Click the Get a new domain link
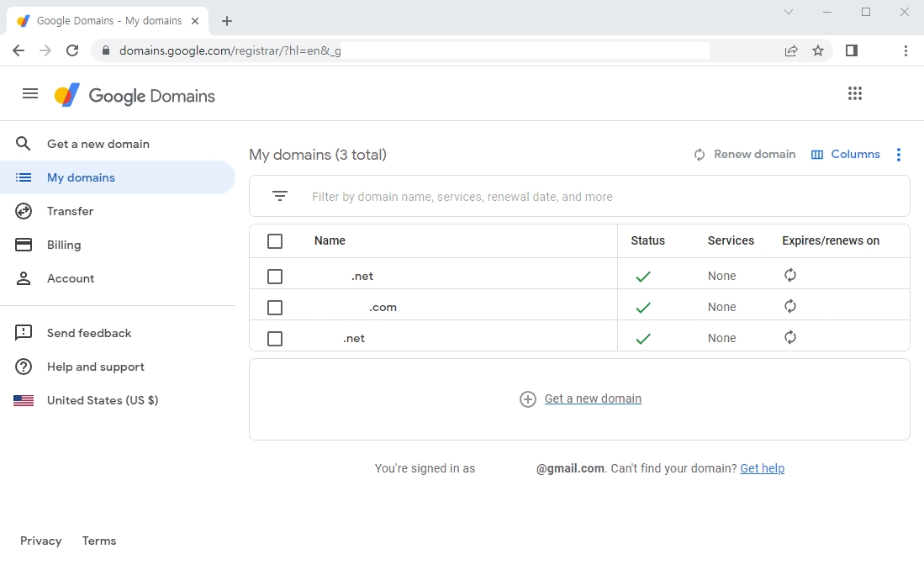 (x=593, y=399)
